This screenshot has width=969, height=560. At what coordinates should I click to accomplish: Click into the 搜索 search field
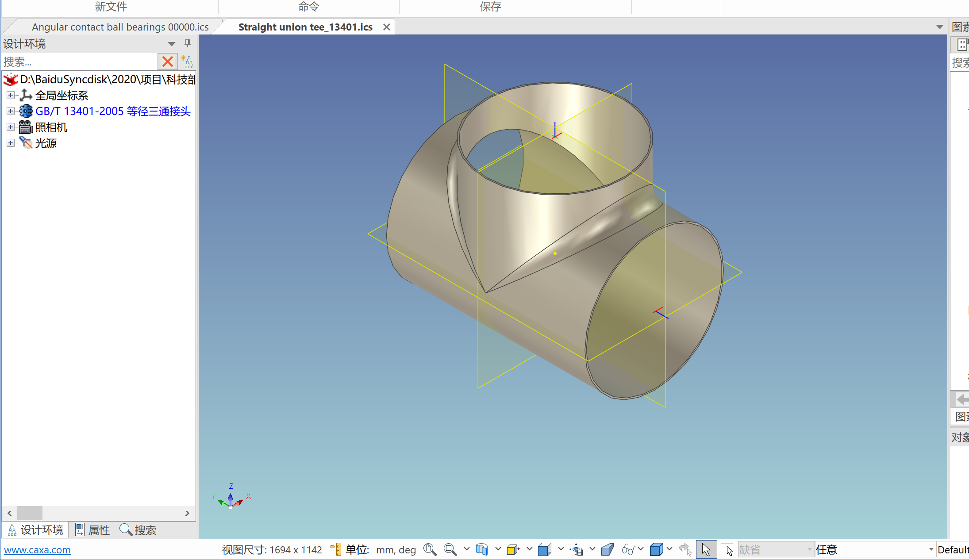tap(80, 61)
